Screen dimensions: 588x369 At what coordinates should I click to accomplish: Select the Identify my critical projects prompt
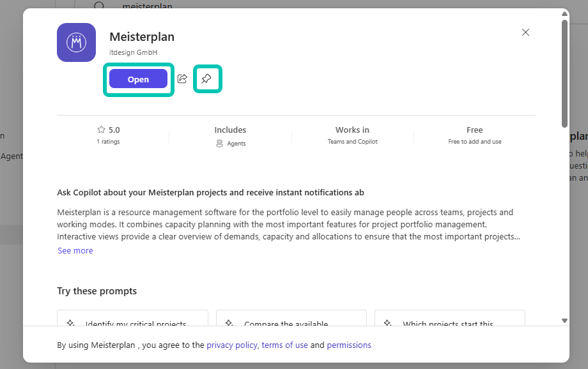[132, 318]
